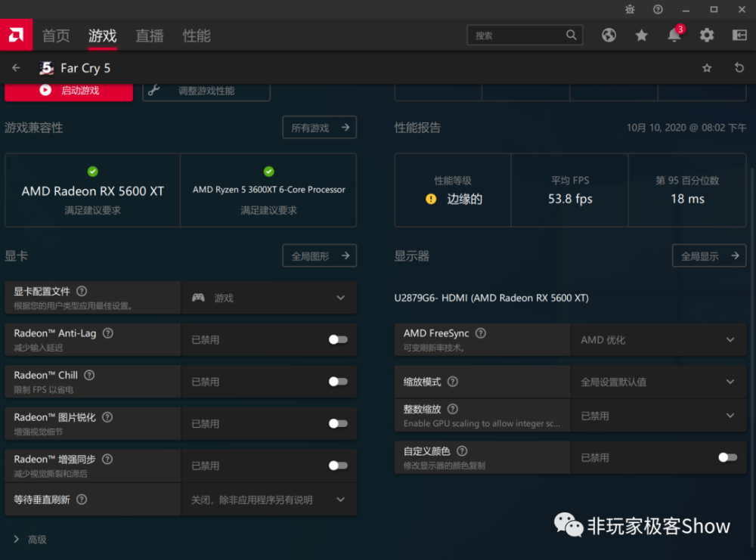Go back with the left arrow
The image size is (756, 560).
(16, 68)
